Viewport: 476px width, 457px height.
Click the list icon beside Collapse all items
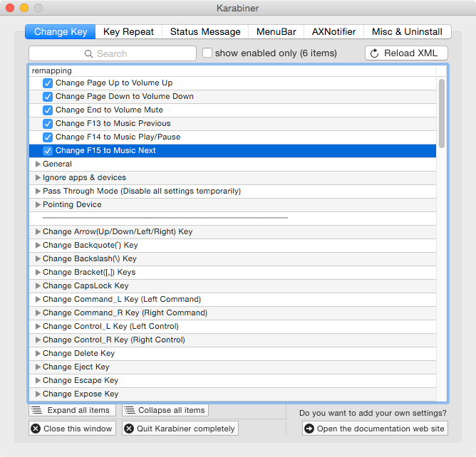tap(130, 410)
